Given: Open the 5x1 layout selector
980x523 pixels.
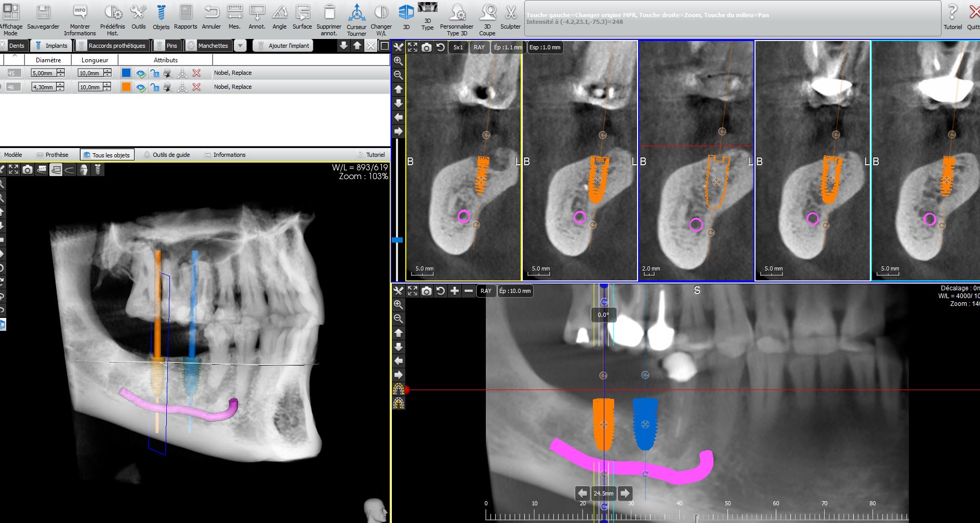Looking at the screenshot, I should pos(458,48).
